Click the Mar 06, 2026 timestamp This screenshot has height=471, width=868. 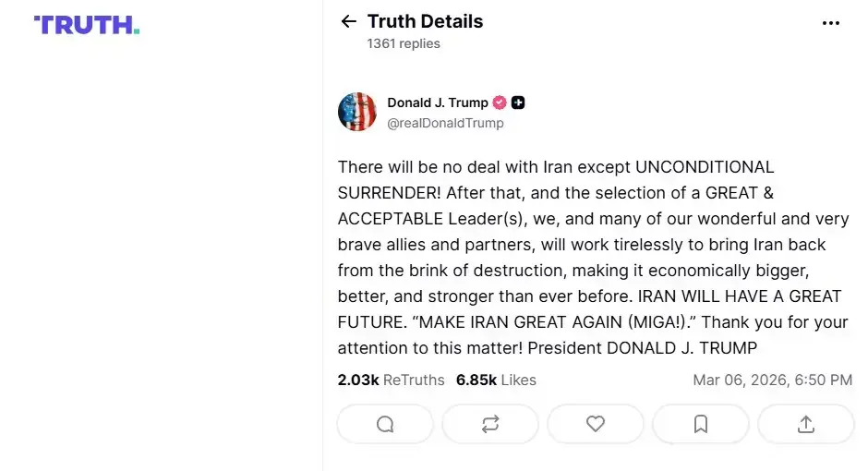click(x=772, y=380)
